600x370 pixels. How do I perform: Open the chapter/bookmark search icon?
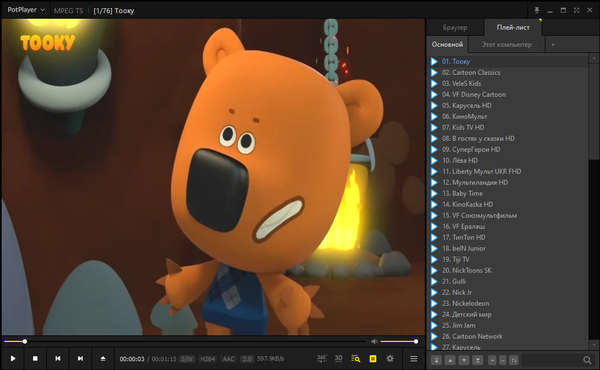tap(356, 359)
